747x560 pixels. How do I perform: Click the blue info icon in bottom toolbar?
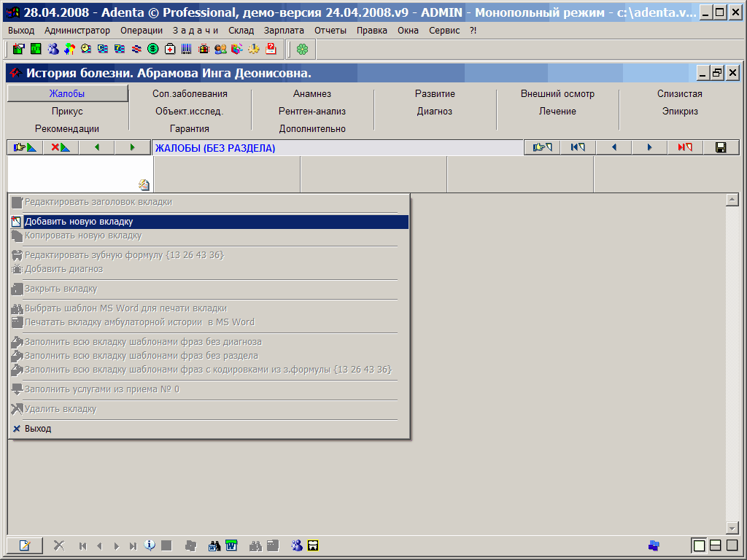150,545
